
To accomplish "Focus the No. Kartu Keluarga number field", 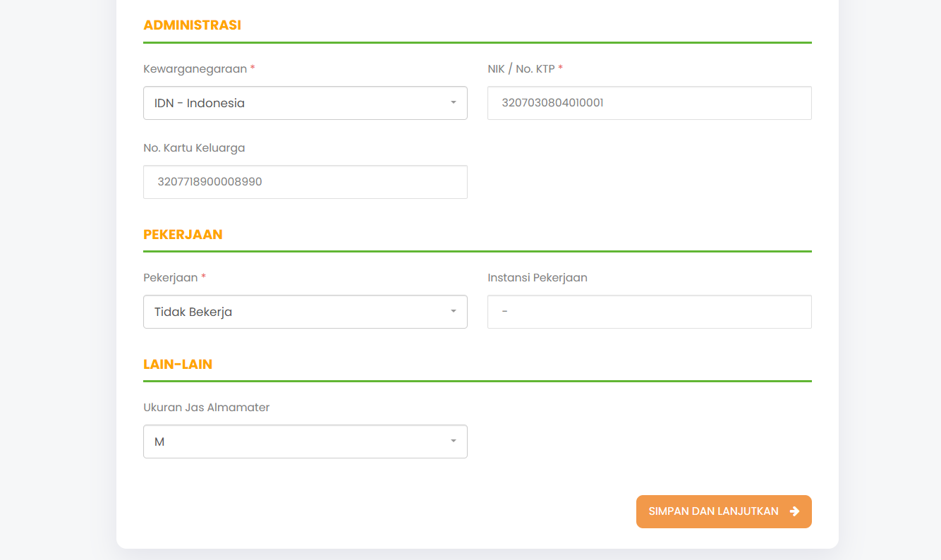I will [305, 182].
